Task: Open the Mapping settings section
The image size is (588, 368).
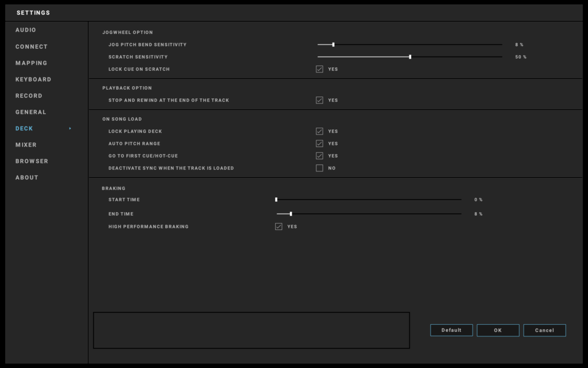Action: coord(32,63)
